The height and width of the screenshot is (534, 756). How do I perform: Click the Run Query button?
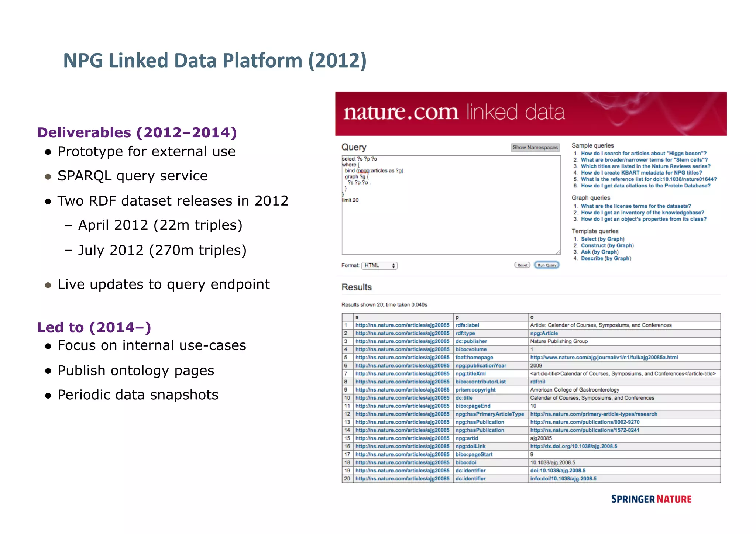coord(547,265)
